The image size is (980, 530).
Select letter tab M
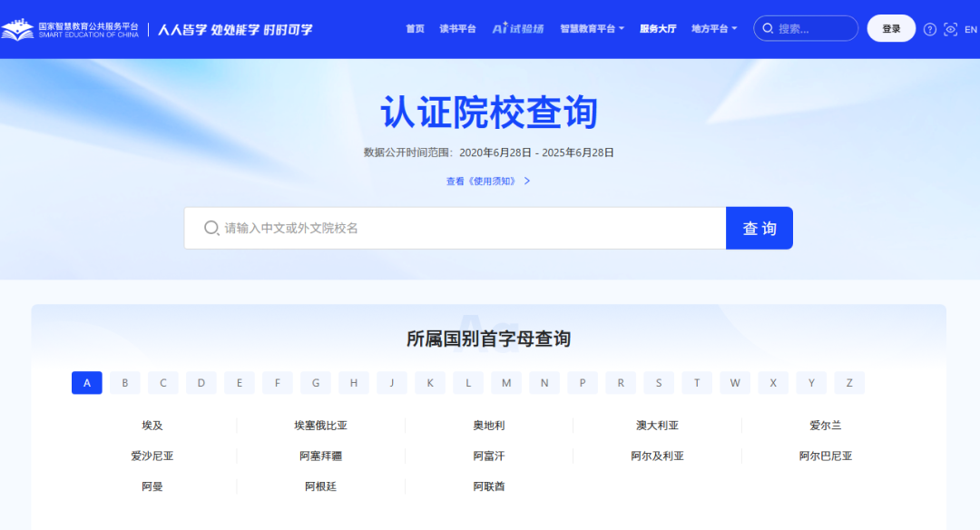point(506,383)
